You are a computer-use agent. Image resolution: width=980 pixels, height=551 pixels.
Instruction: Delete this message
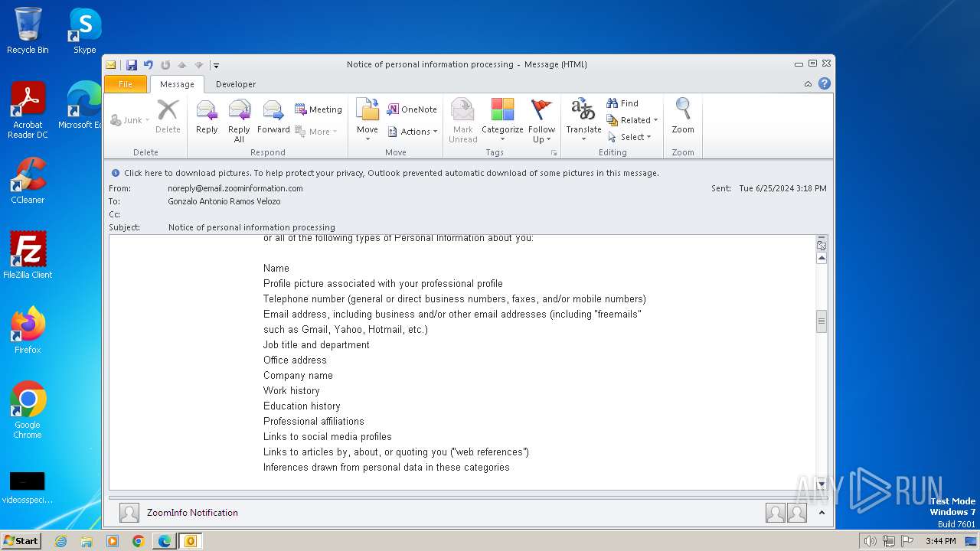tap(168, 117)
